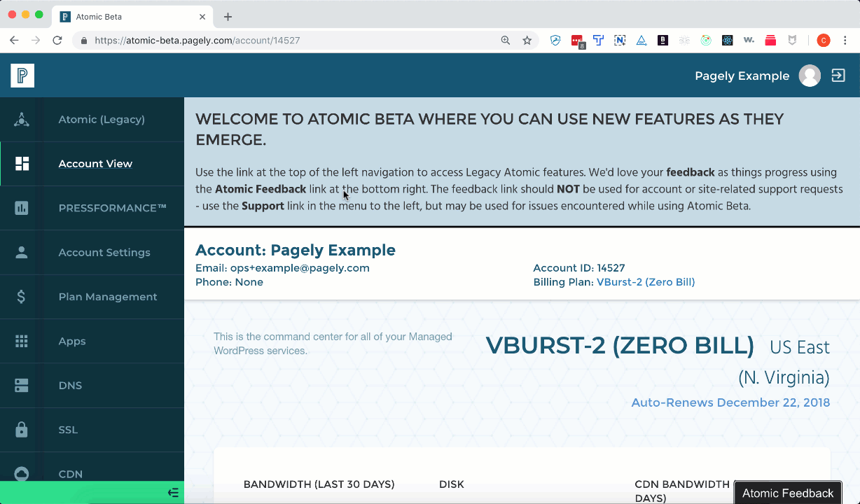Screen dimensions: 860x504
Task: Click the Account: Pagely Example heading
Action: point(296,250)
